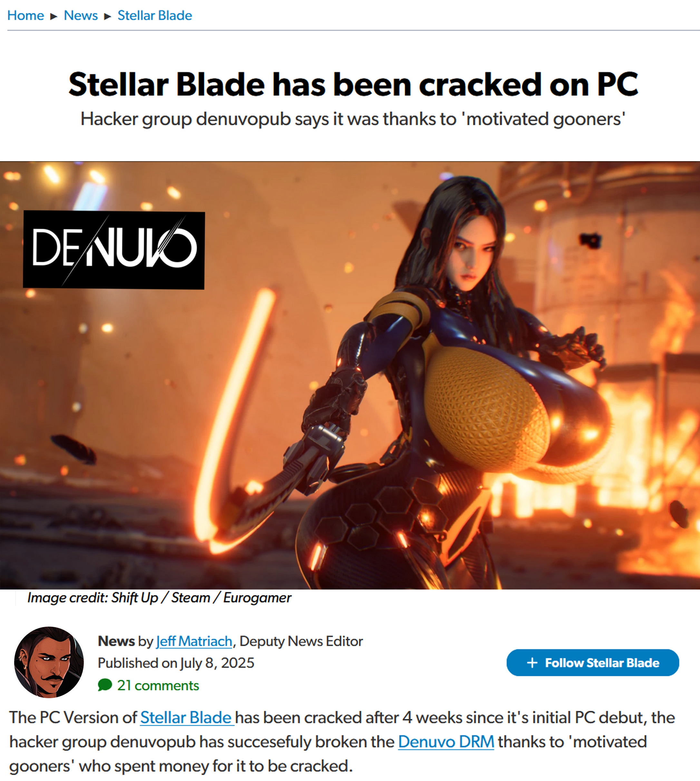Open the Denuvo DRM link

pyautogui.click(x=446, y=742)
